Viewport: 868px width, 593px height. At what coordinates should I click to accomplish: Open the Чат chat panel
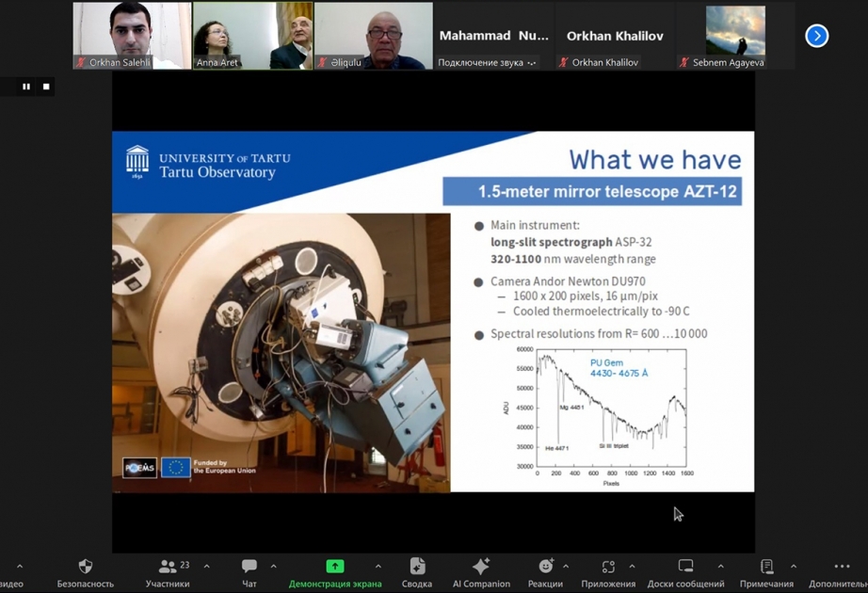coord(249,573)
